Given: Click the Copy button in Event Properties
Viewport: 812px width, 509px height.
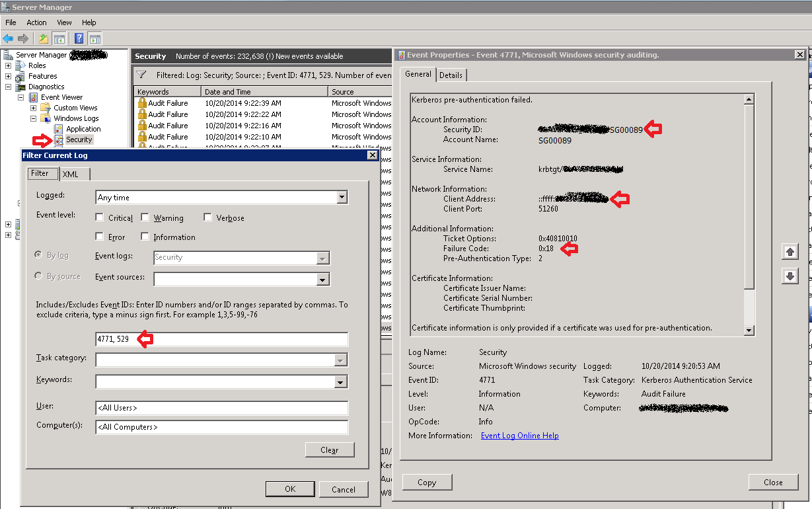Looking at the screenshot, I should click(x=427, y=482).
